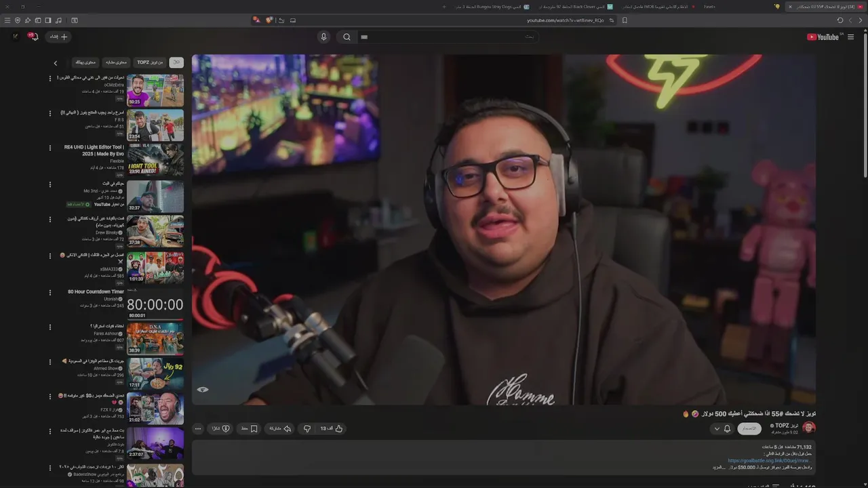Click the video player to pause
The image size is (868, 488).
pos(503,230)
